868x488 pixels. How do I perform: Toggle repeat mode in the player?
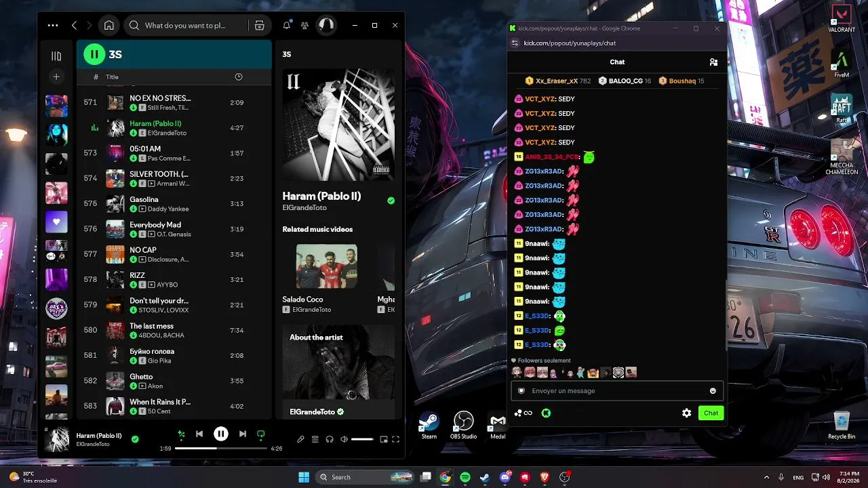261,434
